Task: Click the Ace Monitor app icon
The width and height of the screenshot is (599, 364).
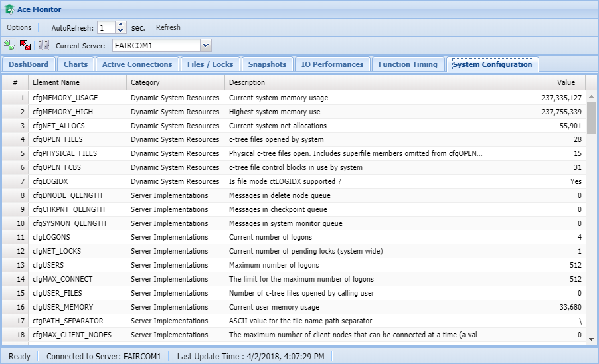Action: 9,9
